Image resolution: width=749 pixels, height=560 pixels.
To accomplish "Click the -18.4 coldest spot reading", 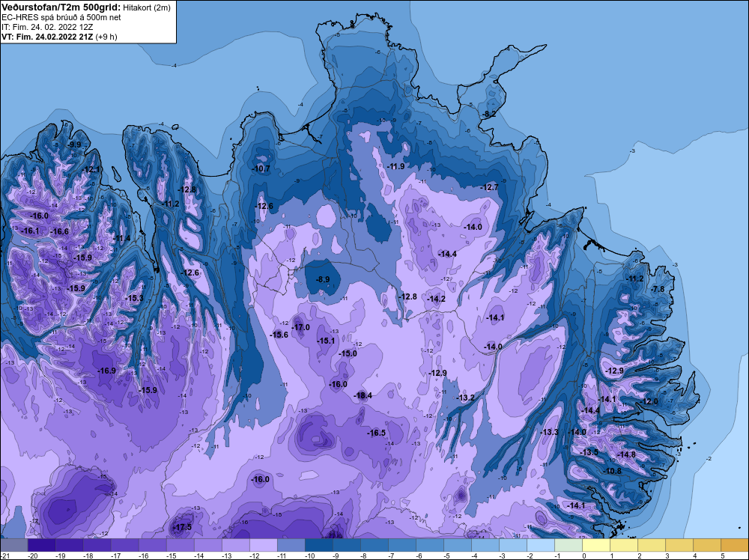I will coord(363,395).
